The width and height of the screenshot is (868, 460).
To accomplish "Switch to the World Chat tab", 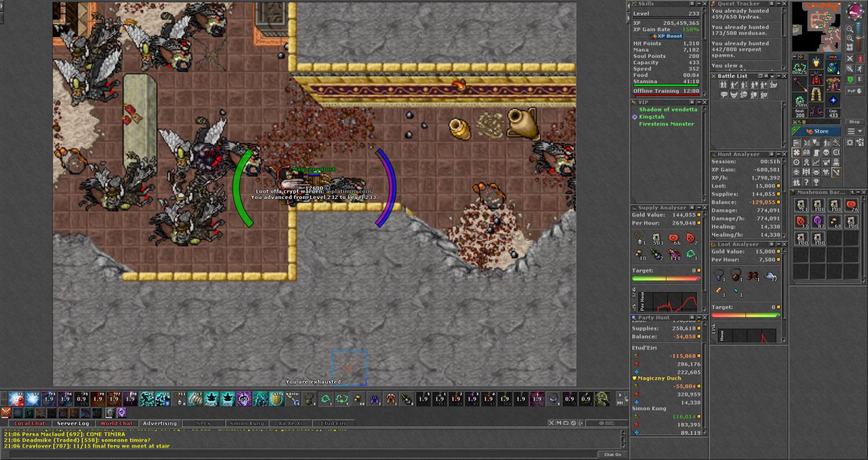I will pos(116,424).
